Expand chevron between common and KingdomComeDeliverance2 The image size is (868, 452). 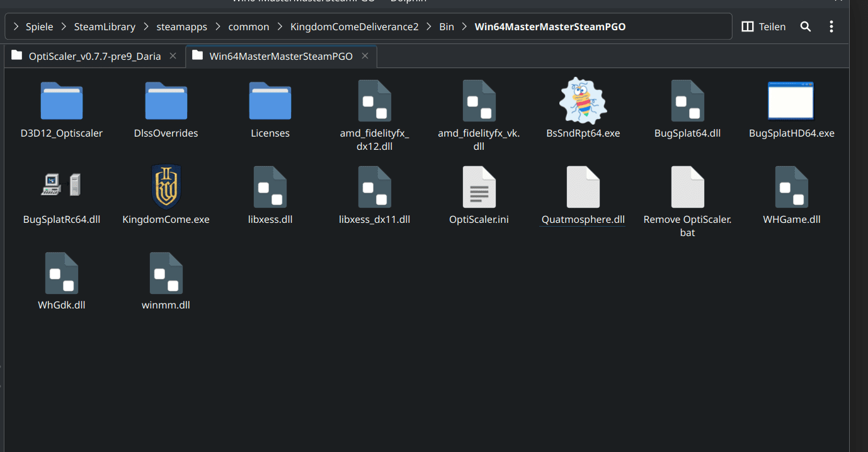(280, 26)
